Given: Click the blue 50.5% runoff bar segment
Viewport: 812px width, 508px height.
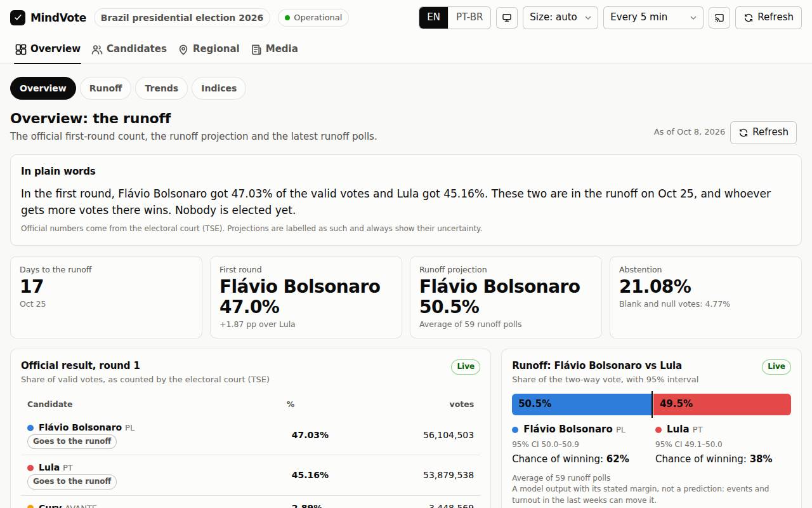Looking at the screenshot, I should [x=582, y=404].
